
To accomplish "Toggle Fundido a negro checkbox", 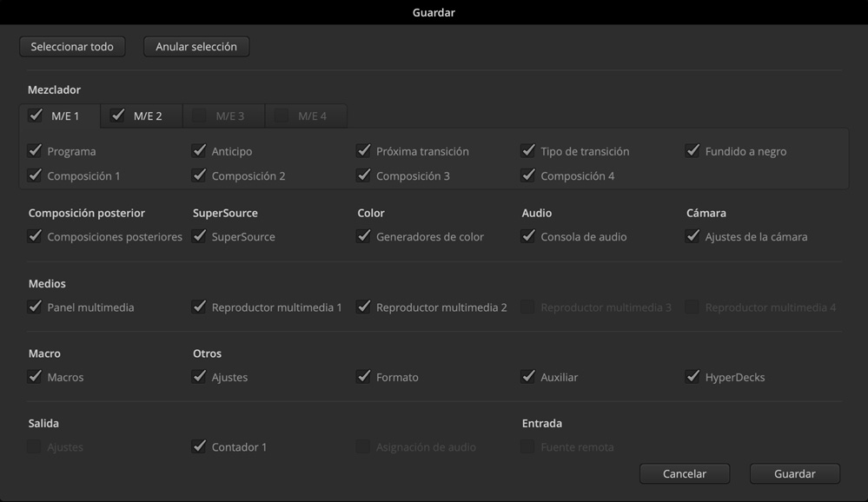I will (x=692, y=151).
